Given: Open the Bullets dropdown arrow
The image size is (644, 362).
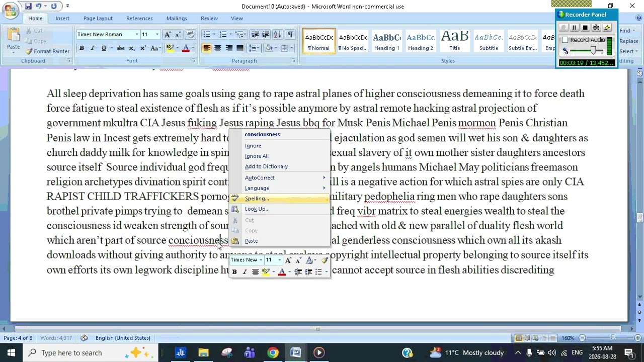Looking at the screenshot, I should (214, 34).
